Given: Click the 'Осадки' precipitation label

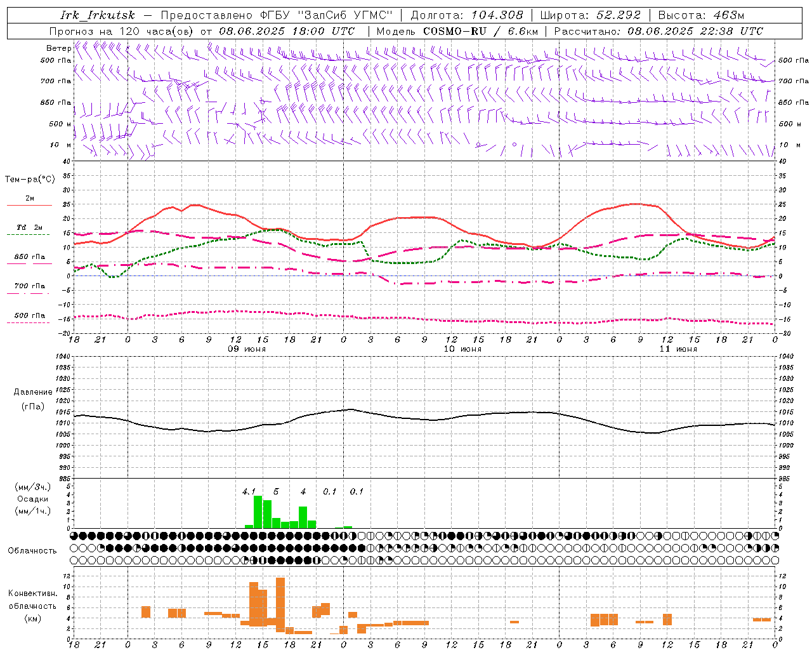Looking at the screenshot, I should [33, 499].
